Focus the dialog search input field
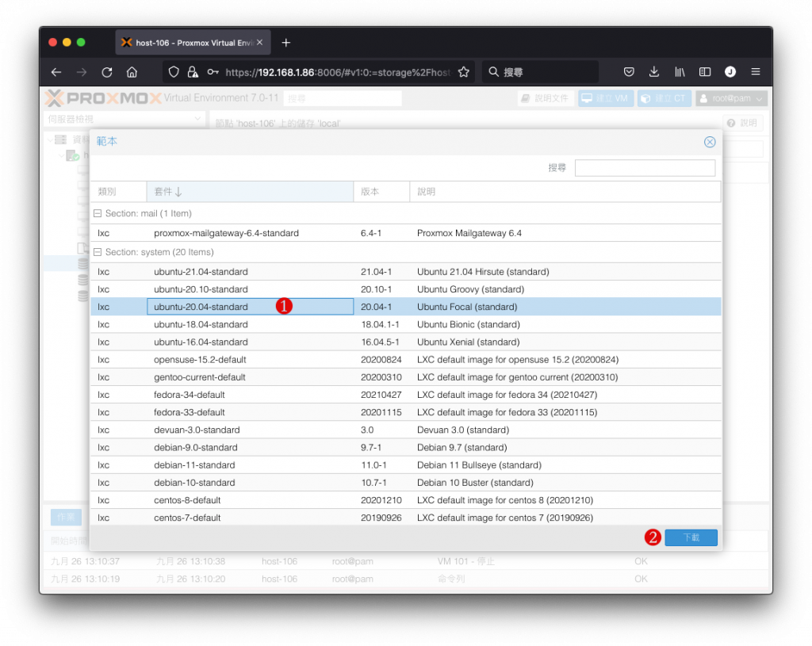 tap(645, 168)
